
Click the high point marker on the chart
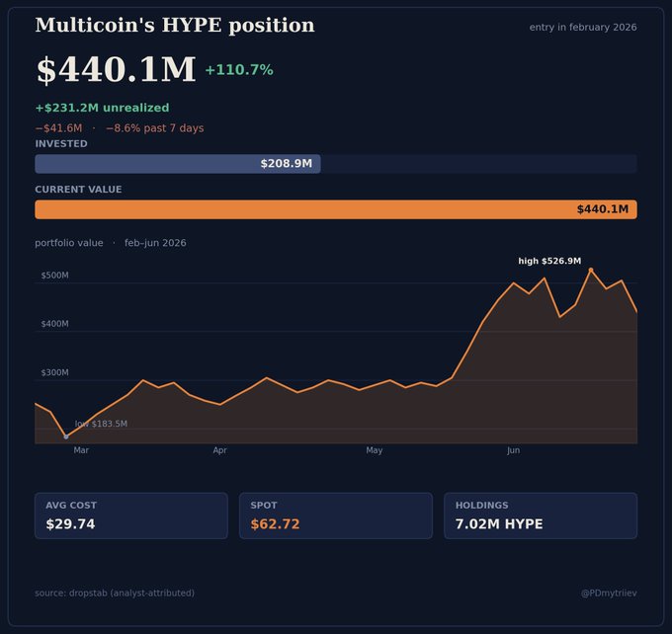click(x=591, y=270)
